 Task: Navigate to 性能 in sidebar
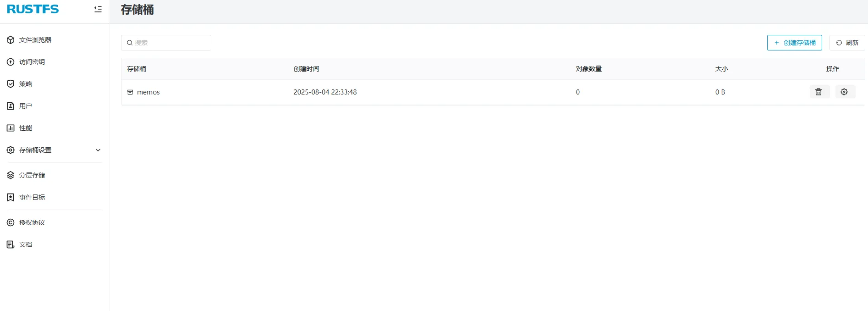click(x=26, y=128)
